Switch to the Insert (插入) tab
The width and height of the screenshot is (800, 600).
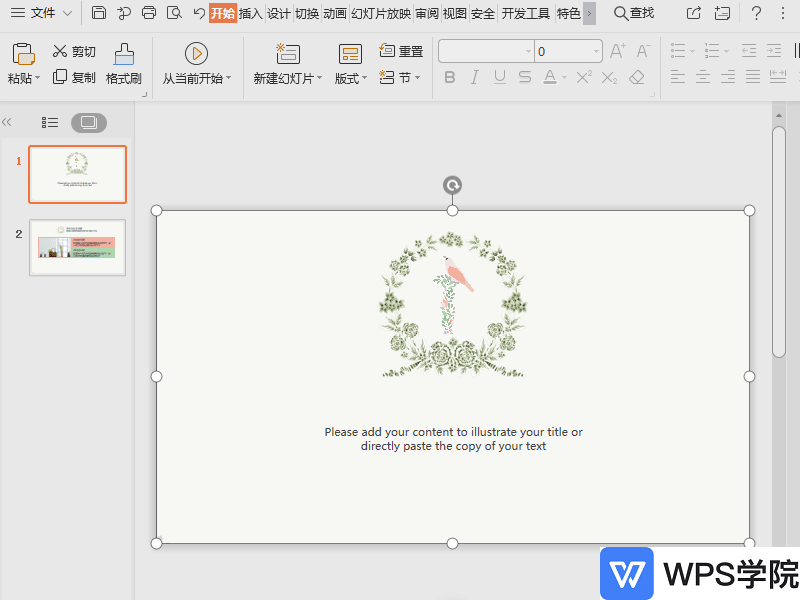point(250,13)
